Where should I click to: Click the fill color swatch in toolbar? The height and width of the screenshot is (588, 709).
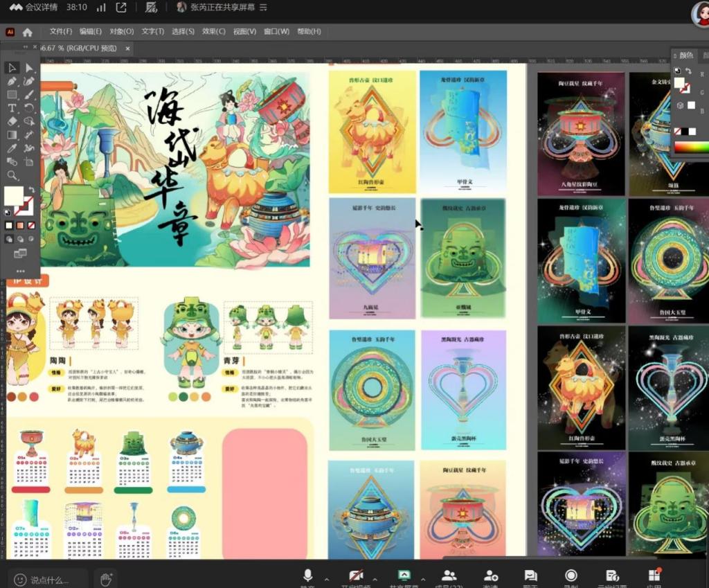click(14, 195)
